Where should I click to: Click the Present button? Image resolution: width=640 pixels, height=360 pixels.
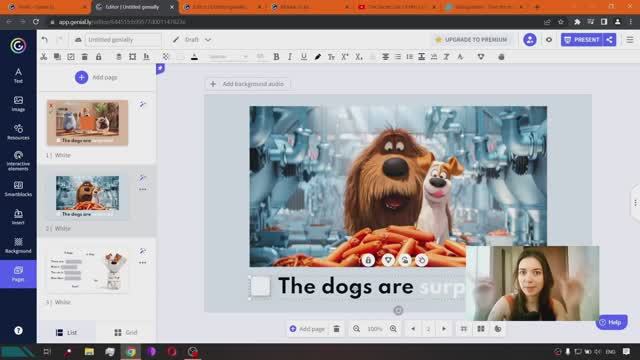tap(582, 40)
